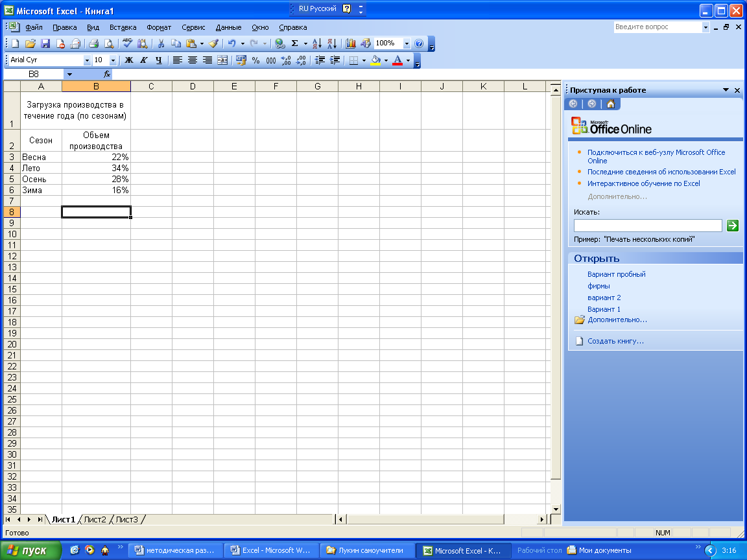Image resolution: width=747 pixels, height=560 pixels.
Task: Open the Вставка menu
Action: [123, 28]
